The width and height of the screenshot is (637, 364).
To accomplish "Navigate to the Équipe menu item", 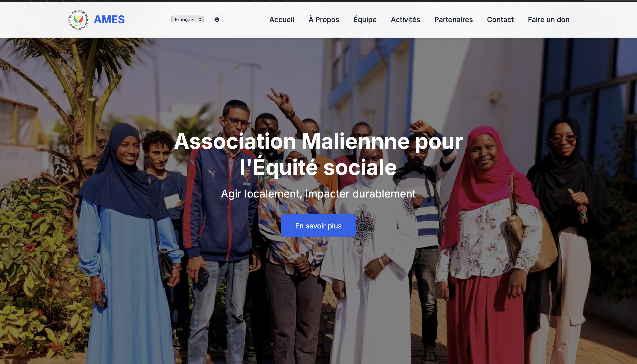I will [365, 19].
